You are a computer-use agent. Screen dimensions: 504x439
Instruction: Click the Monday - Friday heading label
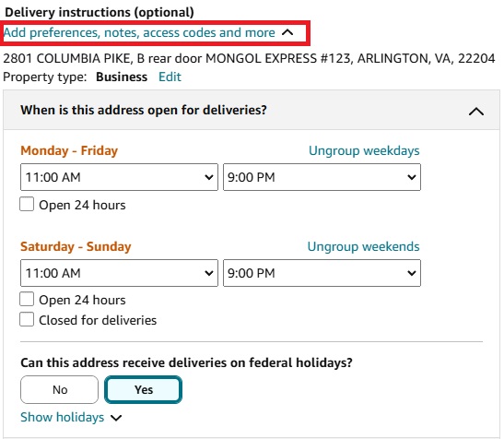click(69, 150)
